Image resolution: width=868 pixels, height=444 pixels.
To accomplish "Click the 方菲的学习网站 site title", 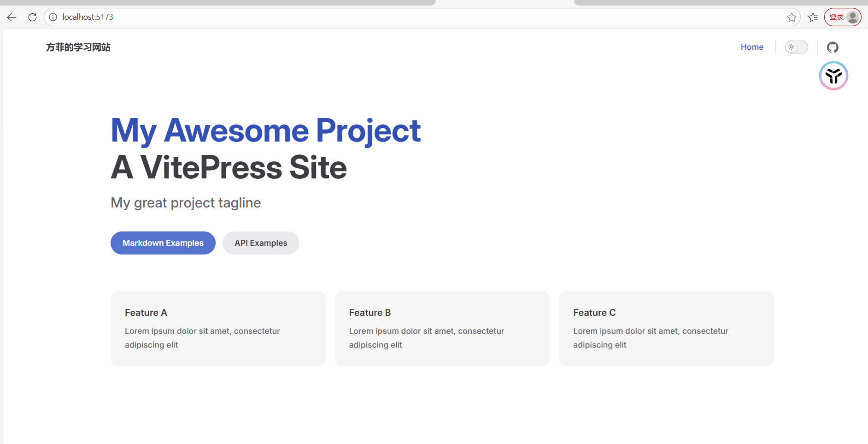I will 78,47.
